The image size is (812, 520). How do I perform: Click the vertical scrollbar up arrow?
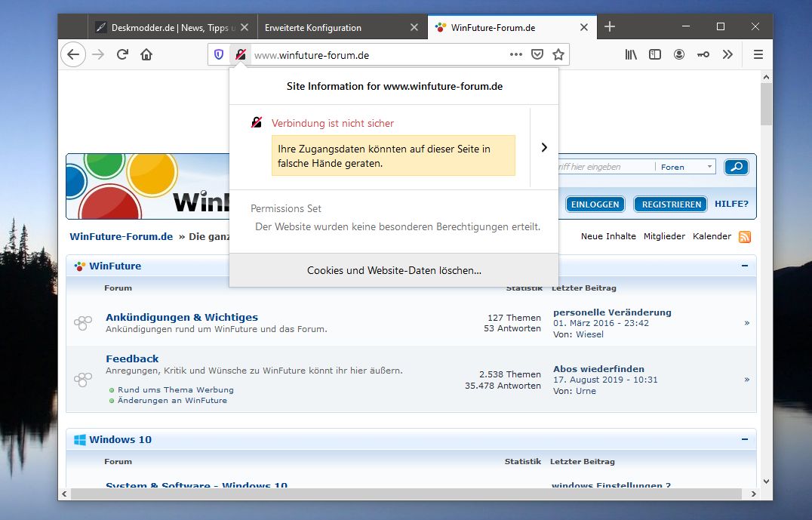[x=766, y=77]
